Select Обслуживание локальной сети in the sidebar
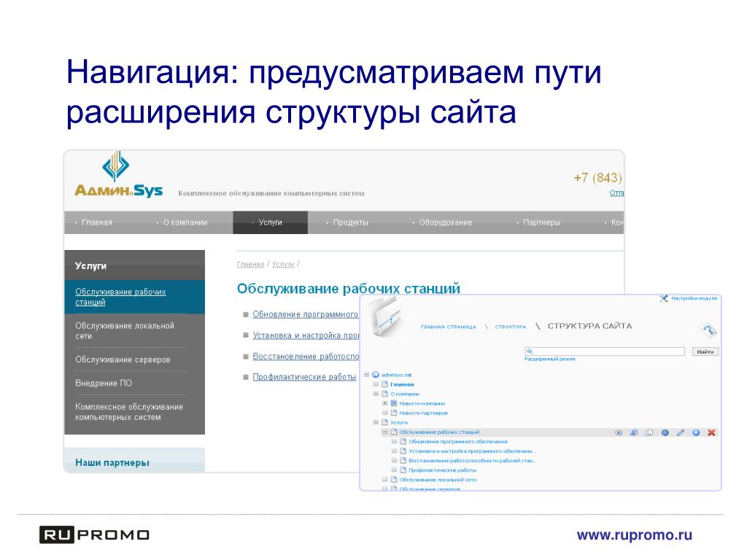The image size is (747, 560). coord(125,330)
